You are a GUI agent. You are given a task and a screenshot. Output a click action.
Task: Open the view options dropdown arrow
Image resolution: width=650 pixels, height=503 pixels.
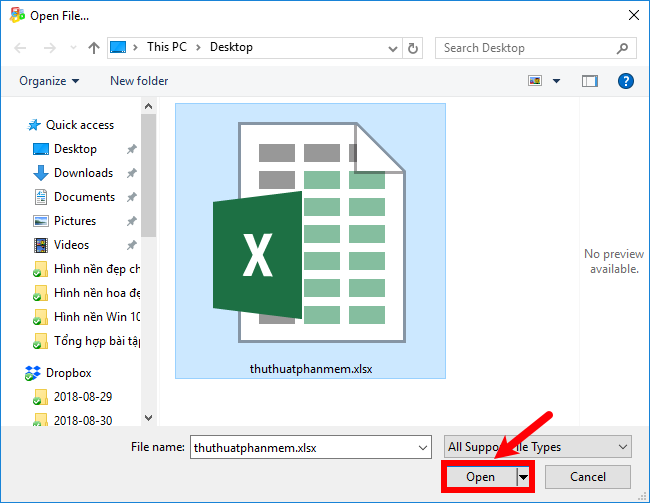(x=556, y=81)
